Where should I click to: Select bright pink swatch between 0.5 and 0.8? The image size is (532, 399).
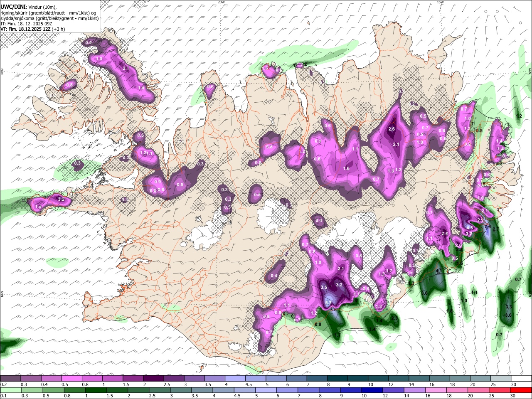coord(71,379)
